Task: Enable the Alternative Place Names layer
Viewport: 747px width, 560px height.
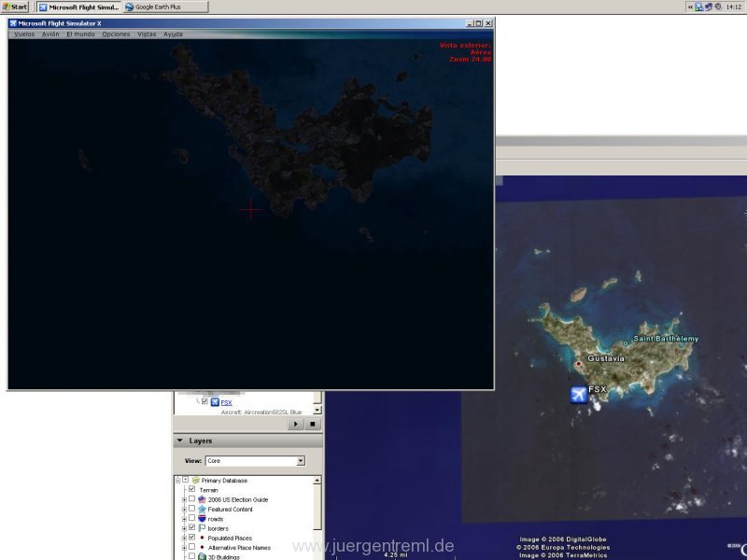Action: click(191, 547)
